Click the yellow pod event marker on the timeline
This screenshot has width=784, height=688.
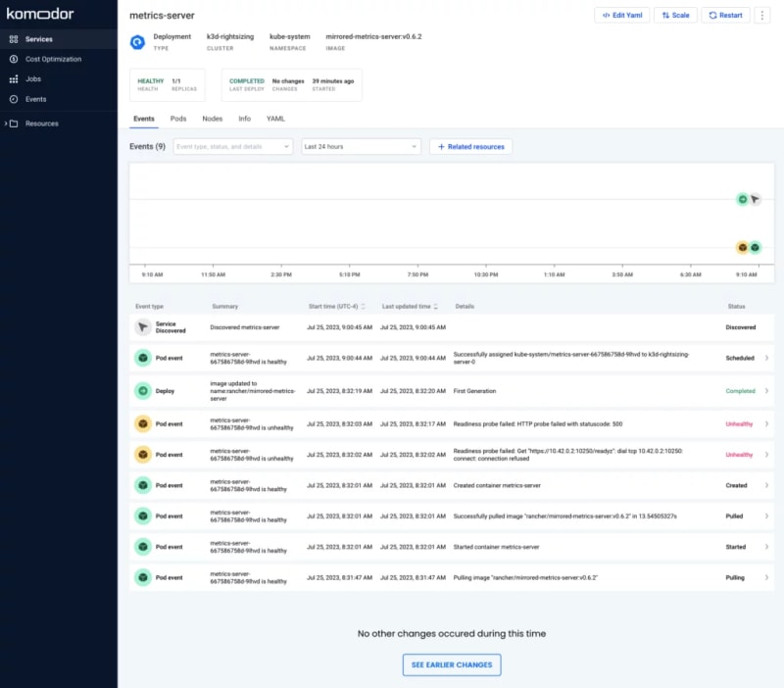click(x=743, y=247)
